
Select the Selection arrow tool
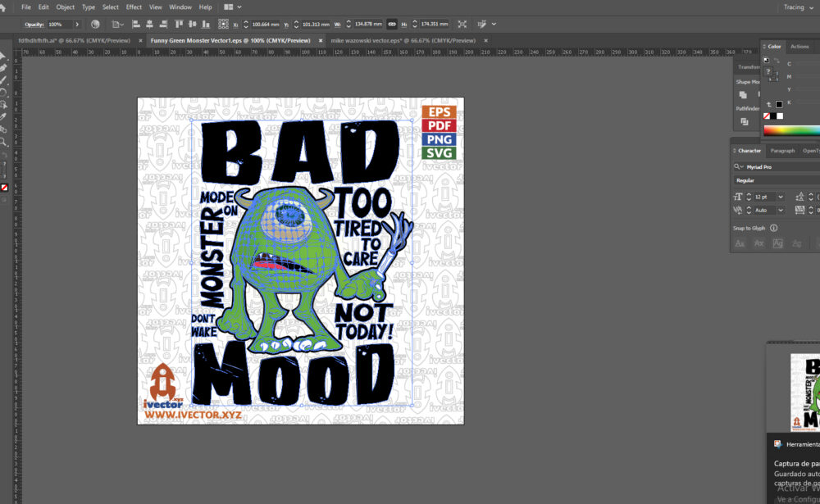coord(2,56)
